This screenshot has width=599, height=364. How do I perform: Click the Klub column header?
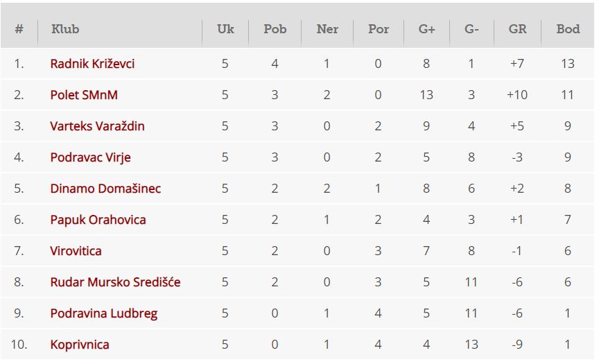coord(65,29)
